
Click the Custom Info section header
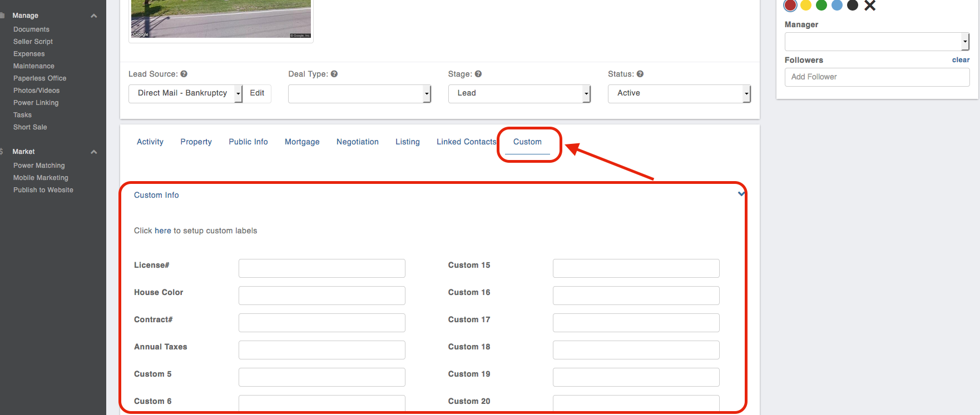tap(156, 195)
